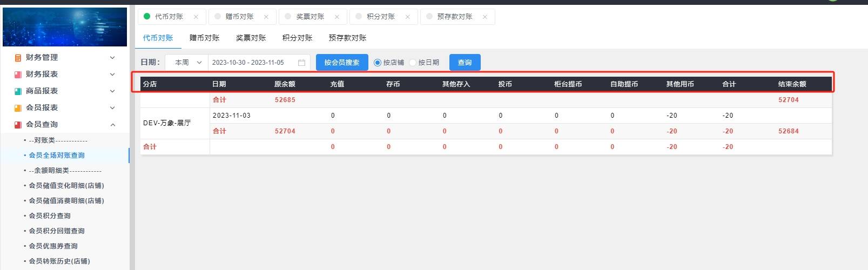Click the --对账类-- sidebar group label
Image resolution: width=868 pixels, height=270 pixels.
point(58,140)
